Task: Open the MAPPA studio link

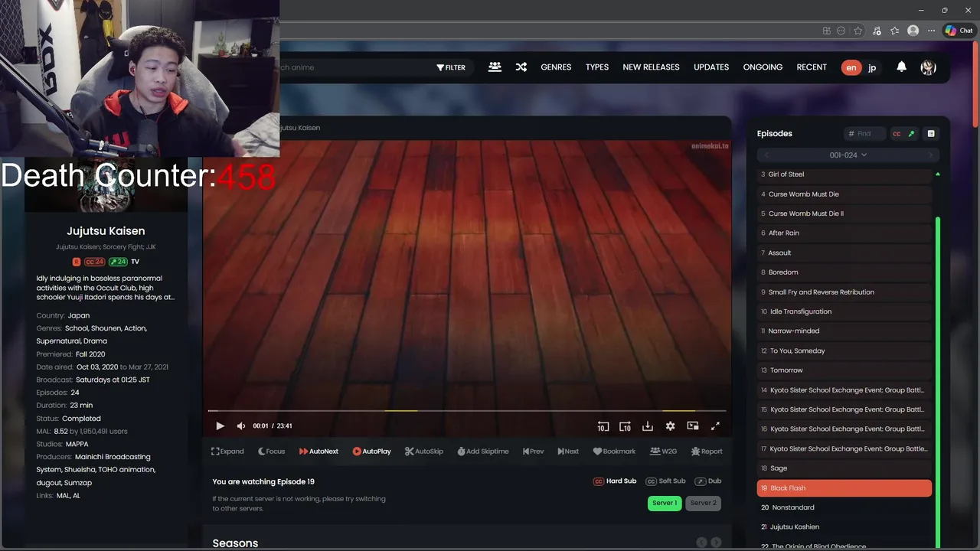Action: (77, 444)
